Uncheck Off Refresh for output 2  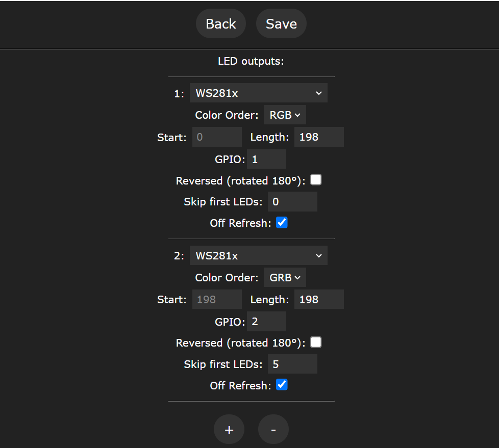(282, 385)
